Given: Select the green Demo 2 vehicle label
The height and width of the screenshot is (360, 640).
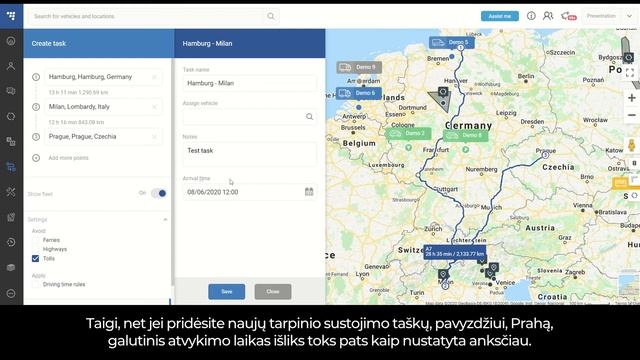Looking at the screenshot, I should click(408, 133).
